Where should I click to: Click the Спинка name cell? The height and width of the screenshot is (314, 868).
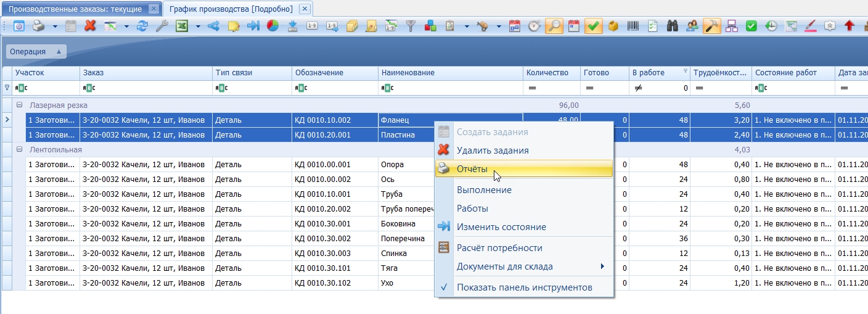pyautogui.click(x=407, y=254)
